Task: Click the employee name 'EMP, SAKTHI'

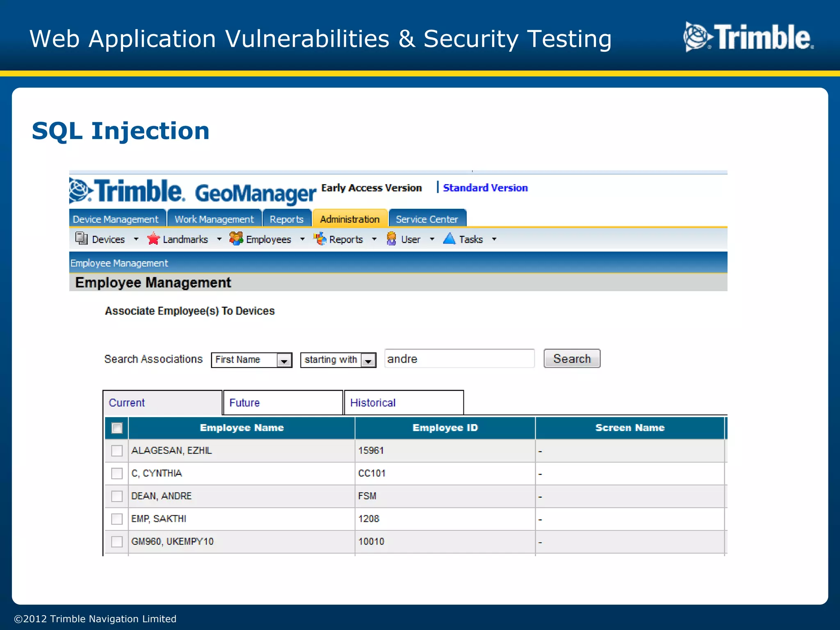Action: (159, 519)
